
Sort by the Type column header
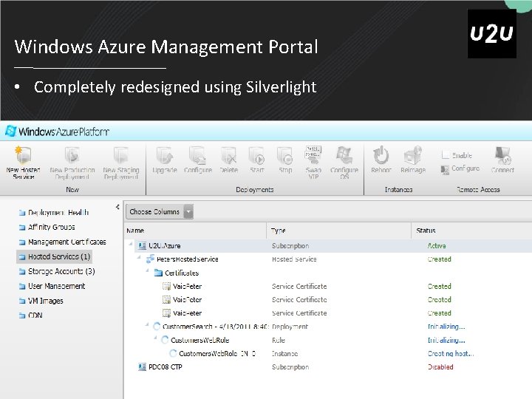tap(339, 231)
